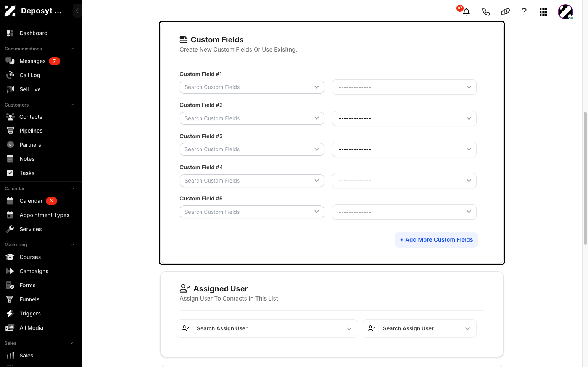Click the Sell Live icon
This screenshot has height=367, width=588.
click(10, 89)
